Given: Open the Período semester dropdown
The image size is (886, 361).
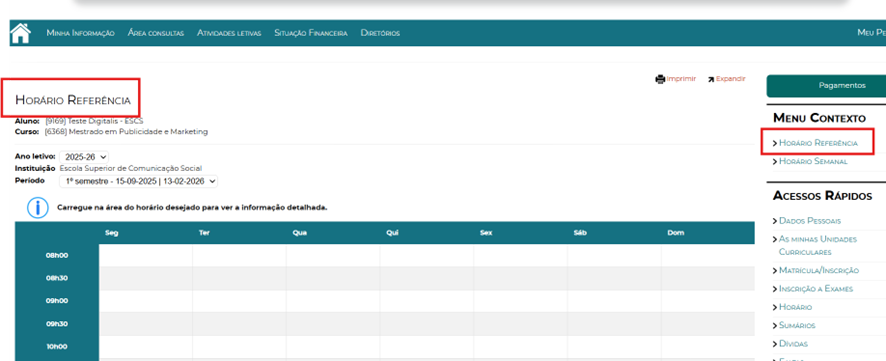Looking at the screenshot, I should tap(138, 181).
